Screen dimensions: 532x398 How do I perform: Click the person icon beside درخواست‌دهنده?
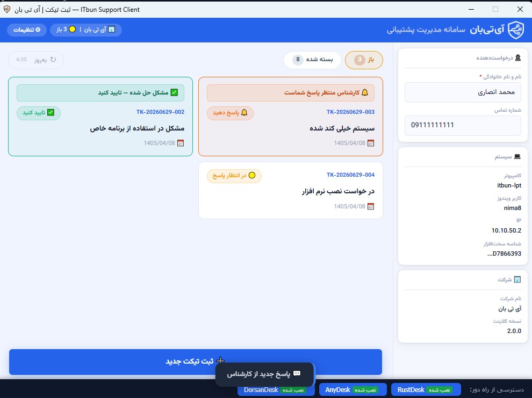(517, 57)
